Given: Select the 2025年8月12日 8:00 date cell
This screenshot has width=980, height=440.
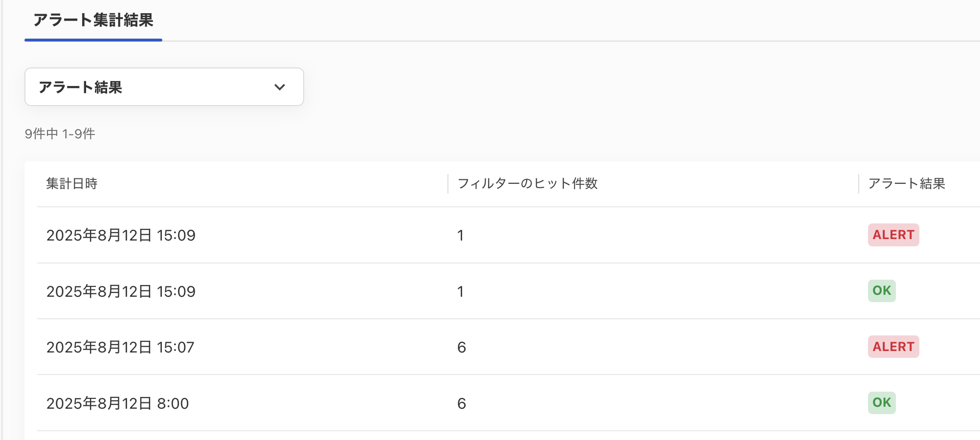Looking at the screenshot, I should point(117,403).
